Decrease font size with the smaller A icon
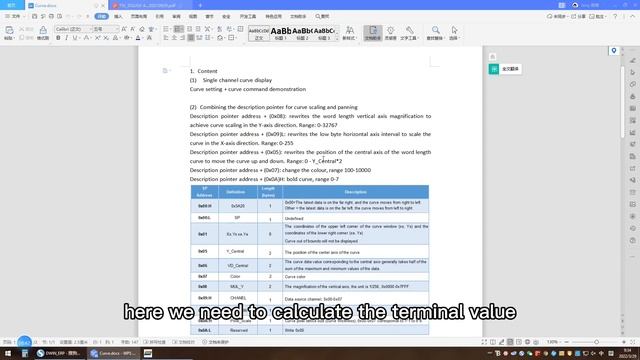The width and height of the screenshot is (640, 360). [x=133, y=29]
